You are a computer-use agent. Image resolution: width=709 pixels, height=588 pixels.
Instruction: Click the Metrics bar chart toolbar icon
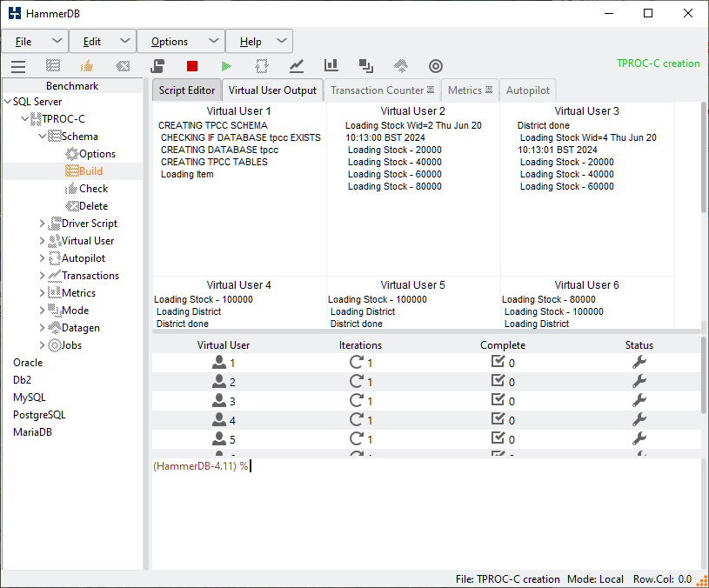(331, 65)
